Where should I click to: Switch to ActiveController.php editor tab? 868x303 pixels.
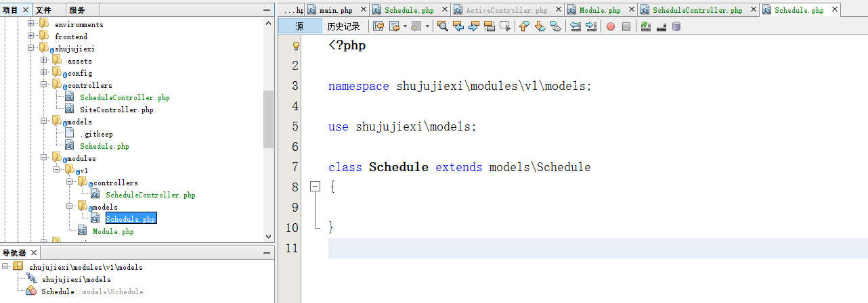click(x=506, y=10)
